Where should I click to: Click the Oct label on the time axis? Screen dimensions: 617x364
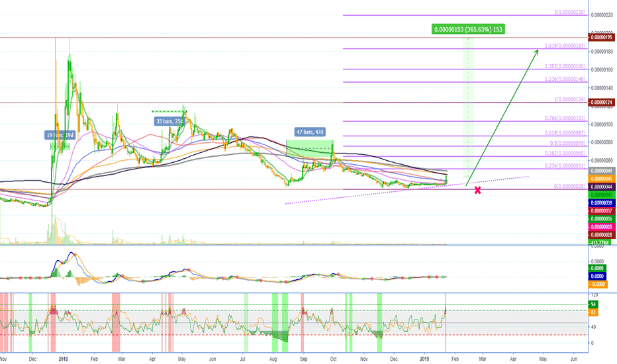pyautogui.click(x=333, y=359)
